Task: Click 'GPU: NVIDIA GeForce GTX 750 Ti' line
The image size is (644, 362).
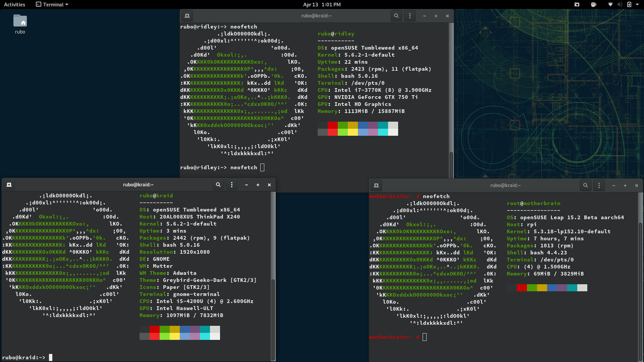Action: 368,97
